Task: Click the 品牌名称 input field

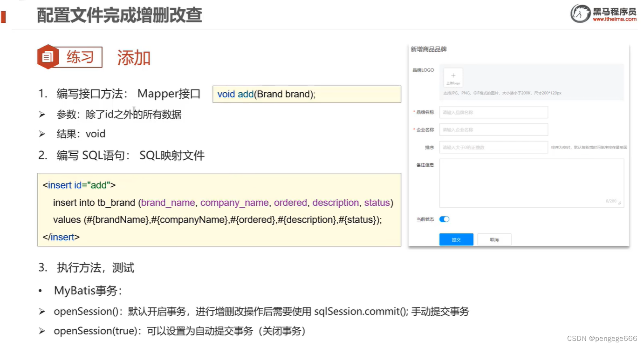Action: coord(493,112)
